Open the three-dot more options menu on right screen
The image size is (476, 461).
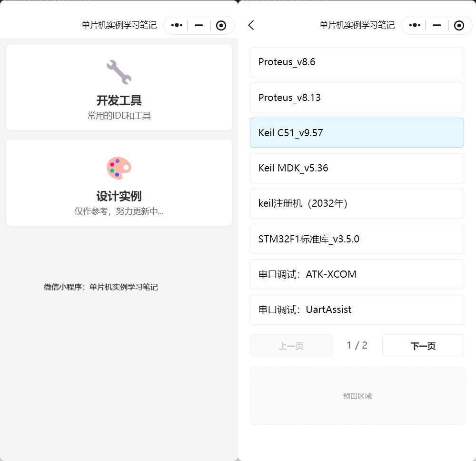pyautogui.click(x=414, y=25)
